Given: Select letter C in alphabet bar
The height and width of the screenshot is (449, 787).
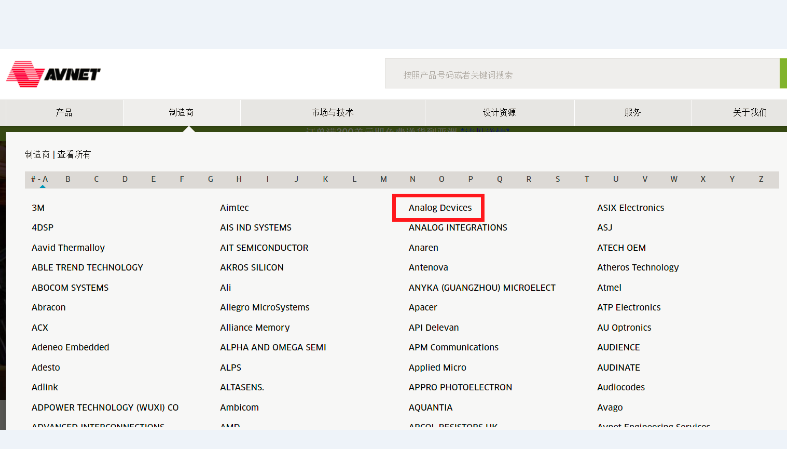Looking at the screenshot, I should click(96, 179).
